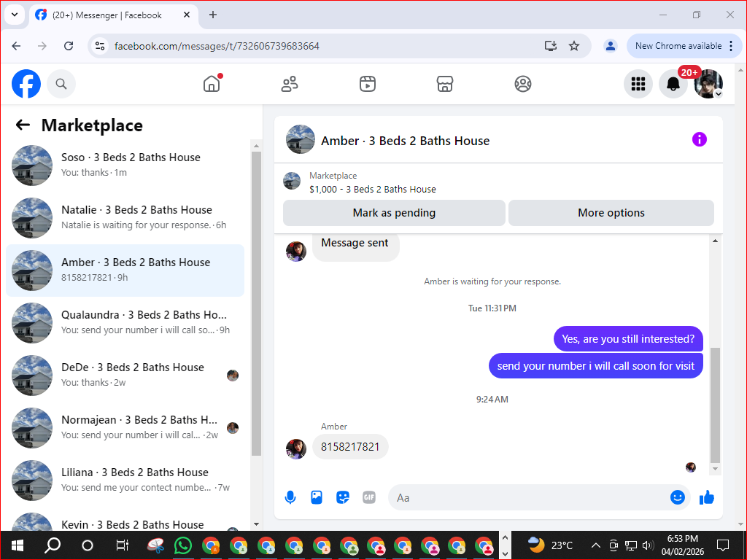Open conversation information icon

(700, 139)
